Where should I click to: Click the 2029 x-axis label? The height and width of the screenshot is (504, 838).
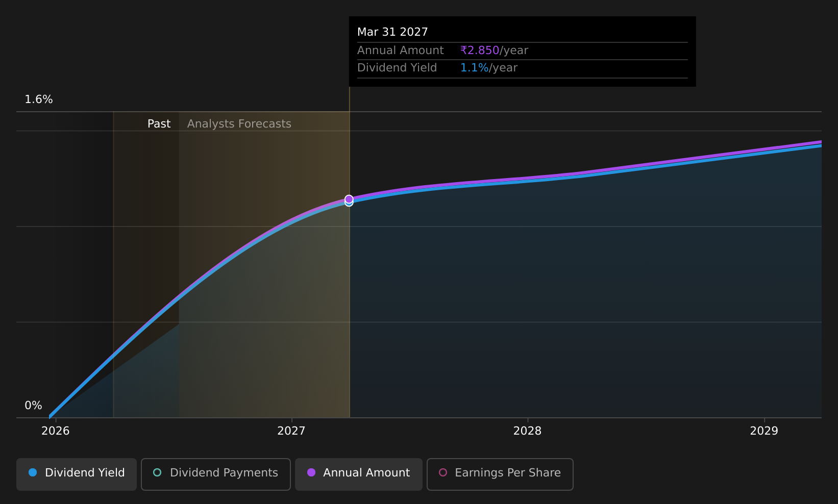764,431
